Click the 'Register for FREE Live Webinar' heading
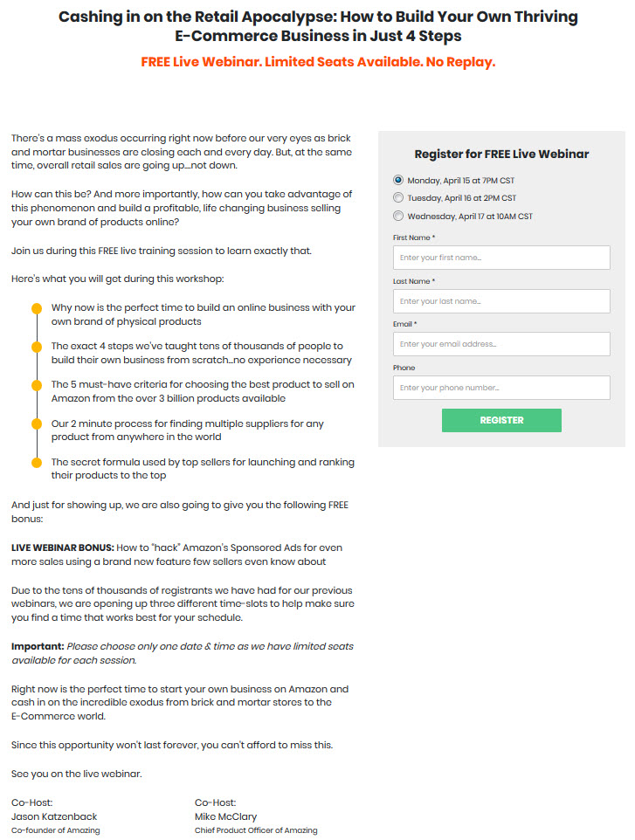Image resolution: width=635 pixels, height=840 pixels. click(501, 155)
